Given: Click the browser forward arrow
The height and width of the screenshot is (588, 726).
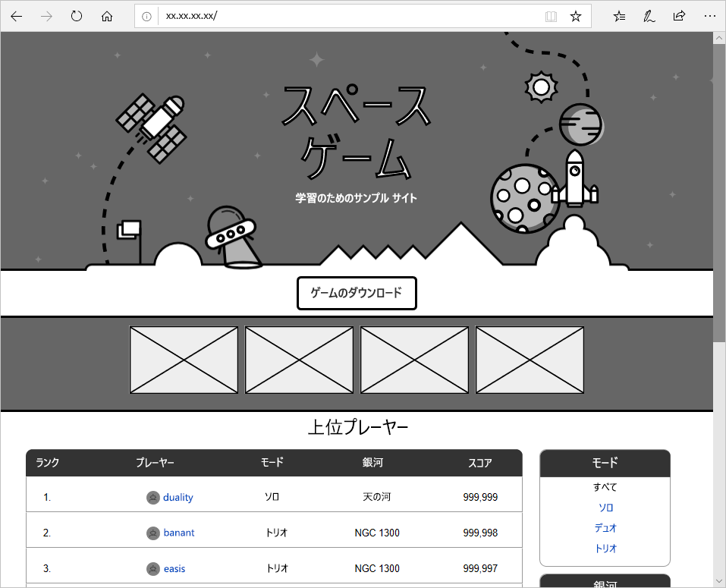Looking at the screenshot, I should click(x=46, y=17).
